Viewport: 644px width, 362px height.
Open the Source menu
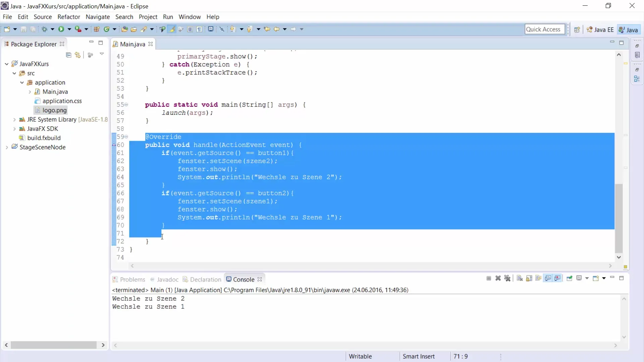coord(43,17)
